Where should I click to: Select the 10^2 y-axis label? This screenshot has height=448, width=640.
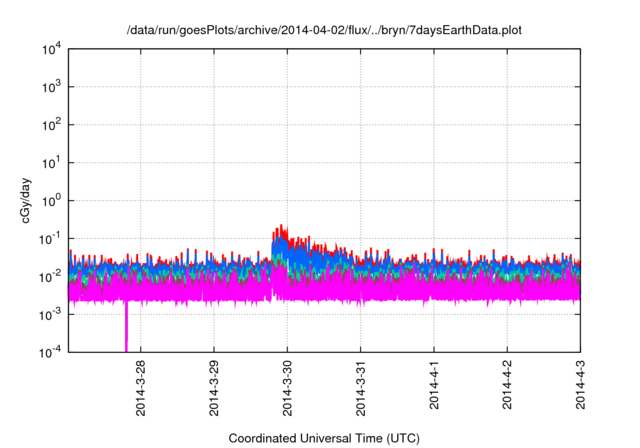click(52, 125)
